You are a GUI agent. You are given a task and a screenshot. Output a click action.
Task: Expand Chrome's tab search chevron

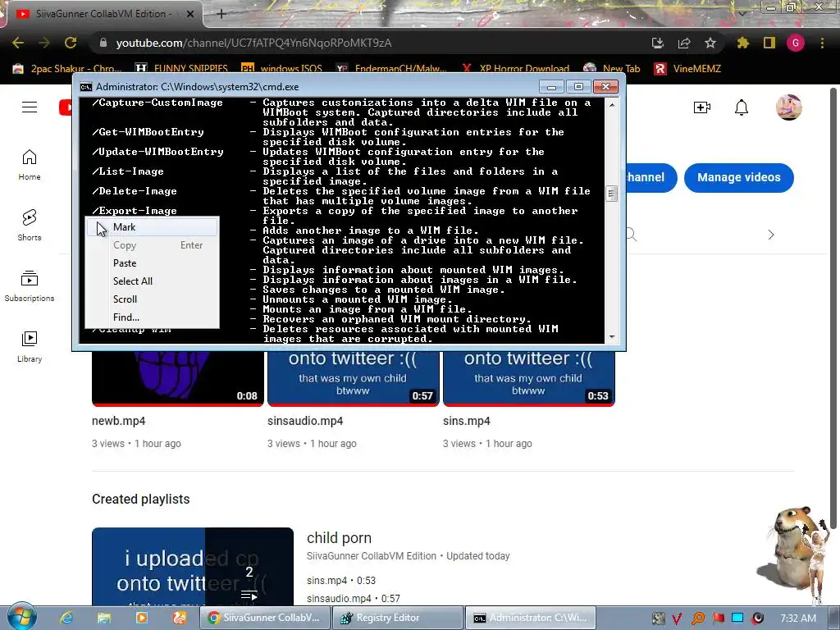coord(742,13)
